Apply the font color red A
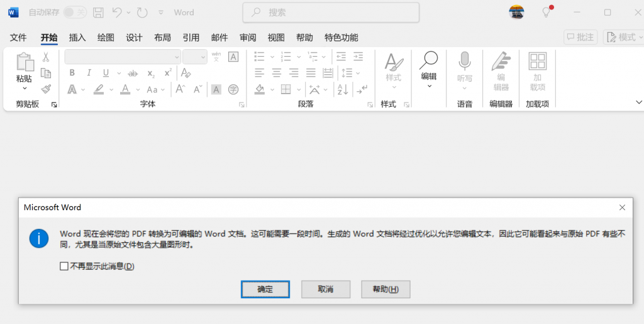The height and width of the screenshot is (324, 644). point(125,89)
